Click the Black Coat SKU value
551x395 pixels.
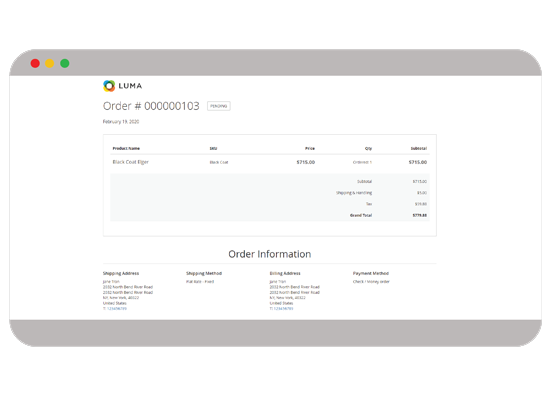click(x=219, y=162)
